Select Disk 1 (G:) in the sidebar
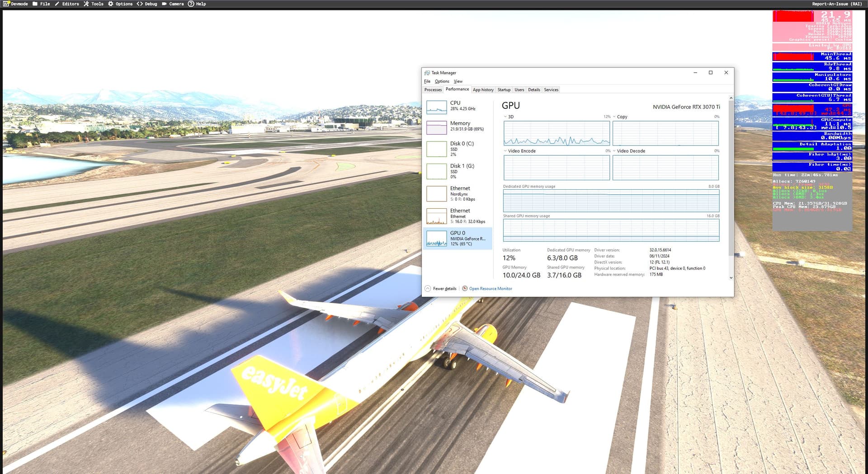868x474 pixels. (458, 171)
